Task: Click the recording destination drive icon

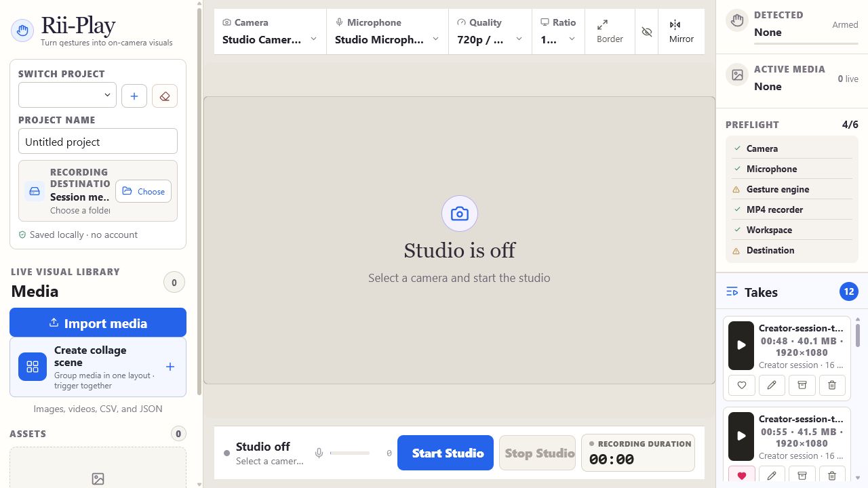Action: (35, 191)
